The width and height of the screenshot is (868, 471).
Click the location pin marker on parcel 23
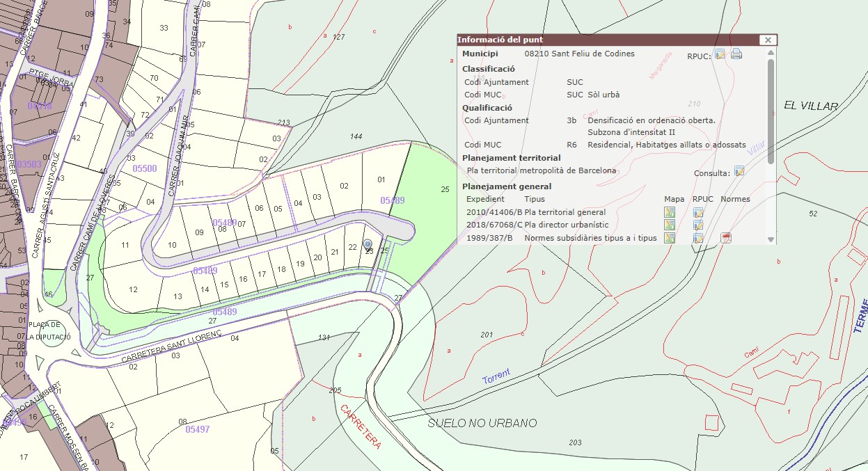click(x=368, y=244)
